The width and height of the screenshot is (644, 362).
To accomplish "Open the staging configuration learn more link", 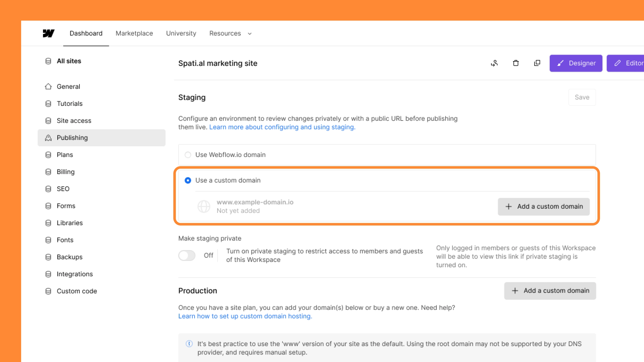I will pos(282,127).
